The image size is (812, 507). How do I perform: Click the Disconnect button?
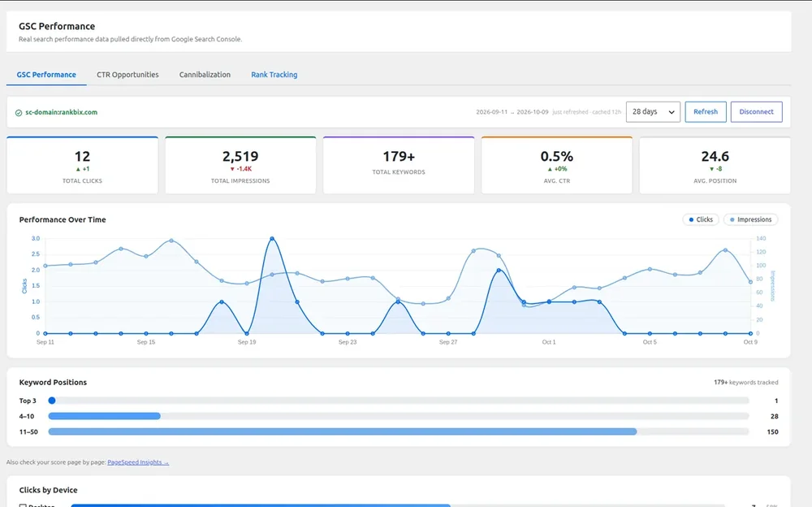coord(756,112)
